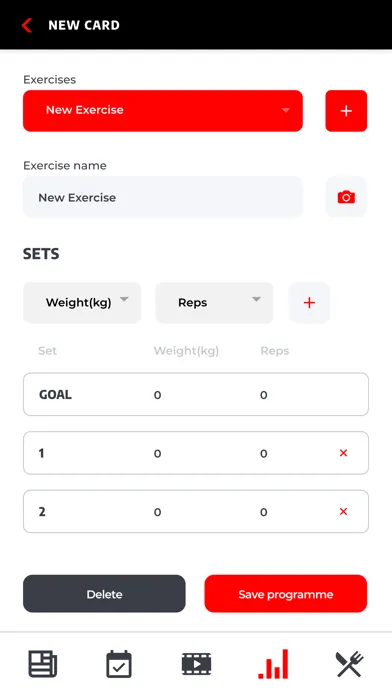
Task: Go back using the red arrow
Action: [x=27, y=25]
